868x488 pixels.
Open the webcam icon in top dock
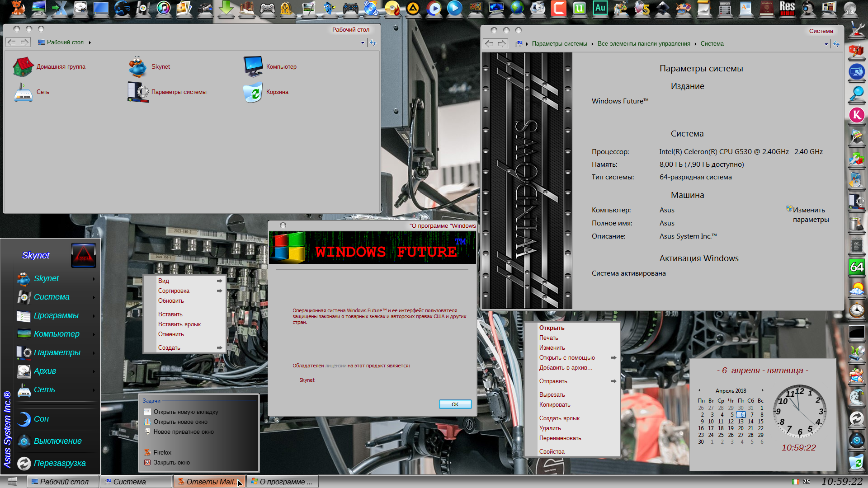(x=808, y=8)
